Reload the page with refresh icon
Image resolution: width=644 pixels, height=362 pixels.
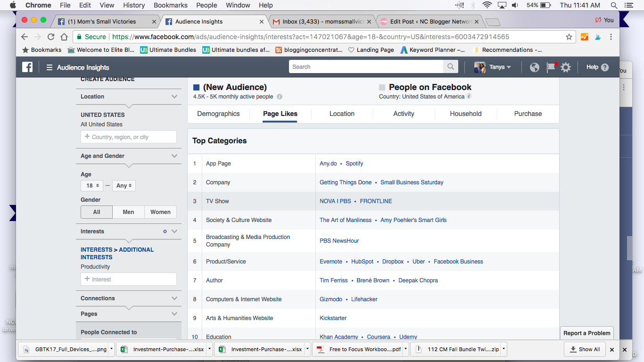51,37
